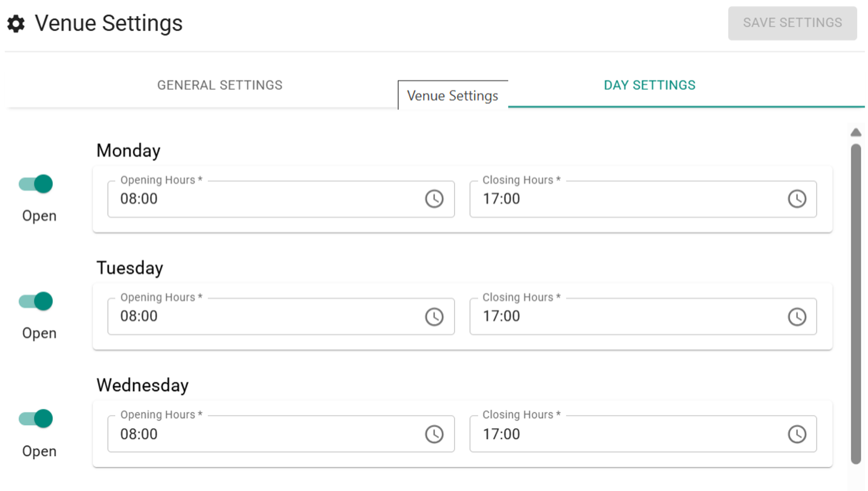Viewport: 868px width, 491px height.
Task: Click the vertical scrollbar thumb
Action: coord(856,303)
